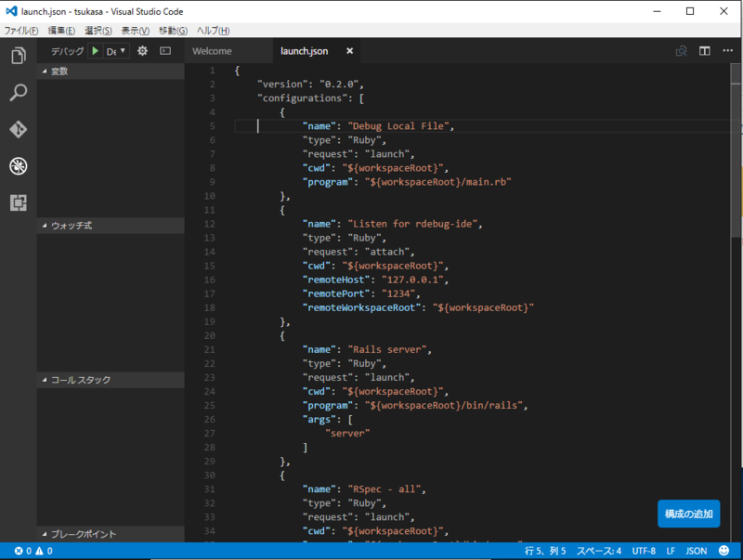Collapse the ウォッチ式 section
Image resolution: width=743 pixels, height=560 pixels.
(111, 226)
